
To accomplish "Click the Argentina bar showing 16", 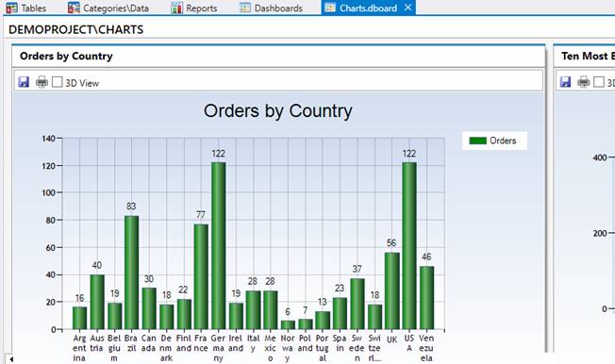I will click(79, 318).
